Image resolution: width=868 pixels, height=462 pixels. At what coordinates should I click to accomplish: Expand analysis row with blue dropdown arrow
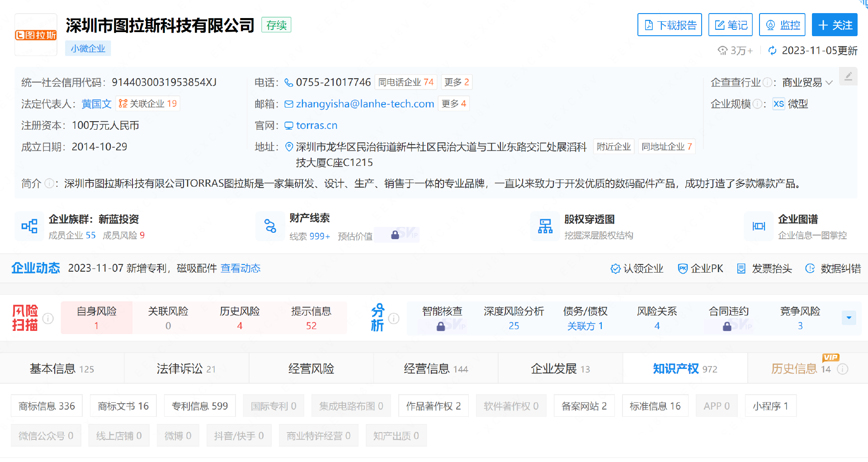click(x=849, y=318)
